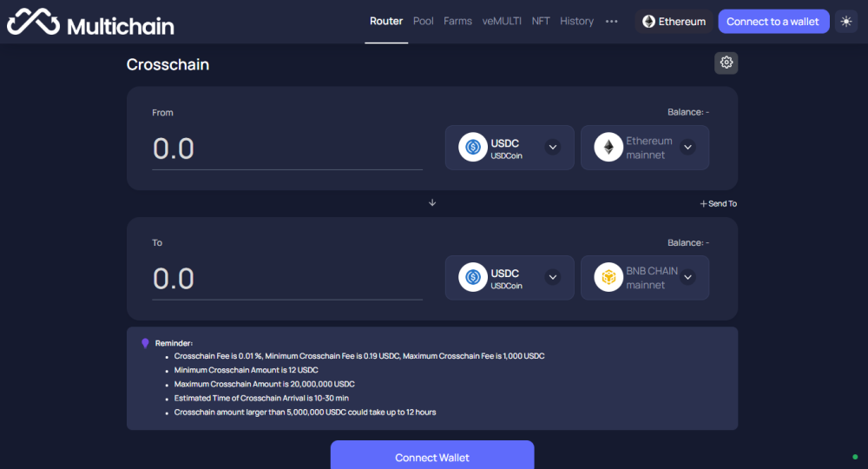Viewport: 868px width, 469px height.
Task: Click the To amount input field
Action: click(287, 279)
